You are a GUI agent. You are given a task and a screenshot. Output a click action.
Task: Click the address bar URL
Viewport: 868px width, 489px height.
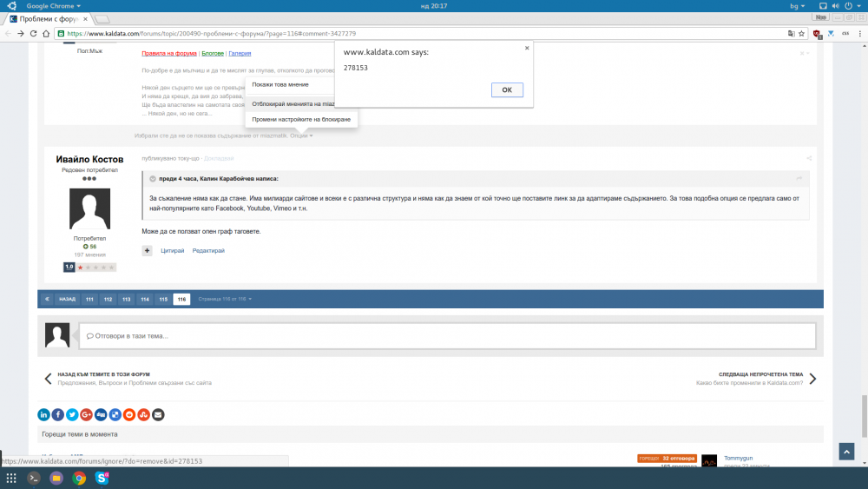[212, 33]
